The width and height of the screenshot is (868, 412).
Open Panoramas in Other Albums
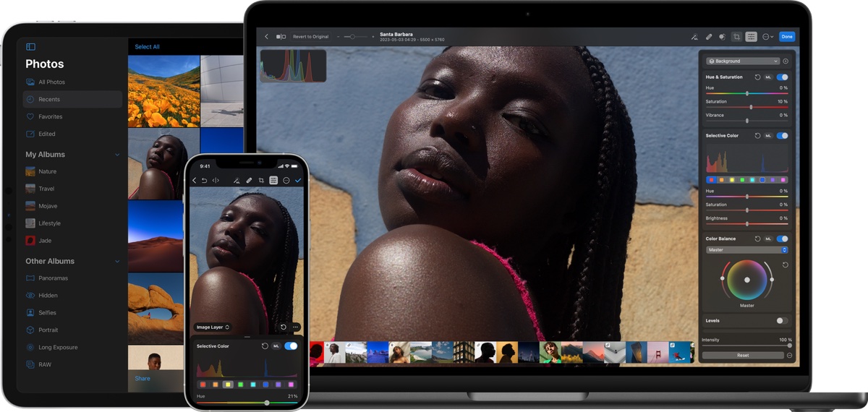pos(72,278)
